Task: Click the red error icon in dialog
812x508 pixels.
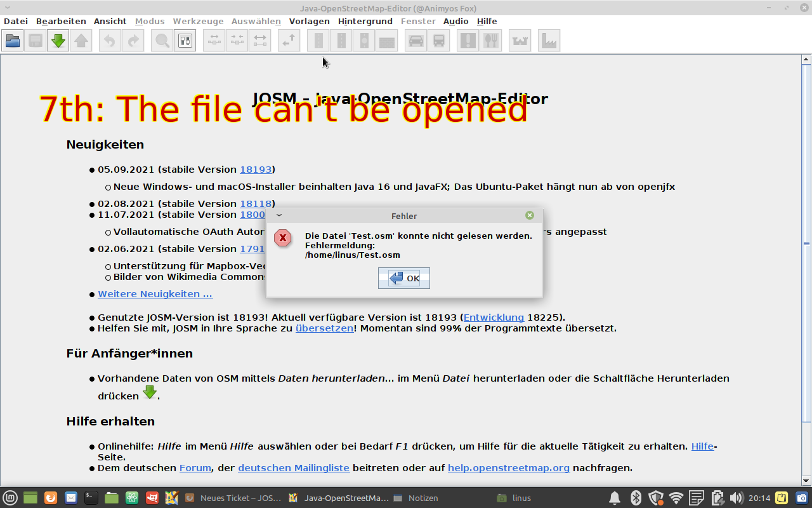Action: (x=282, y=238)
